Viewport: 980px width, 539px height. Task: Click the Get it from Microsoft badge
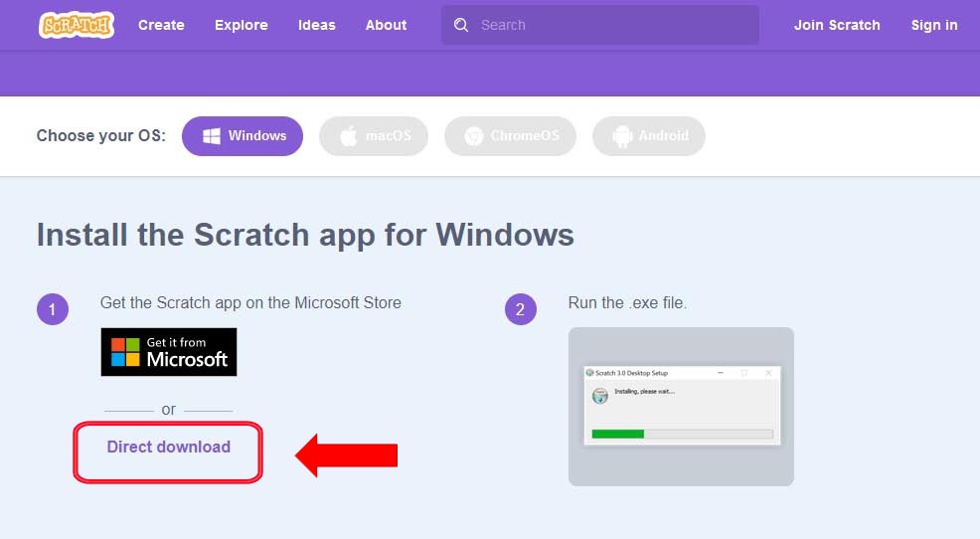pyautogui.click(x=169, y=352)
